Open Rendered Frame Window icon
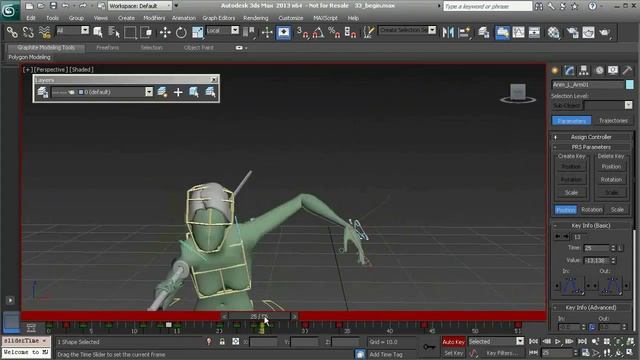Image resolution: width=640 pixels, height=360 pixels. [588, 32]
